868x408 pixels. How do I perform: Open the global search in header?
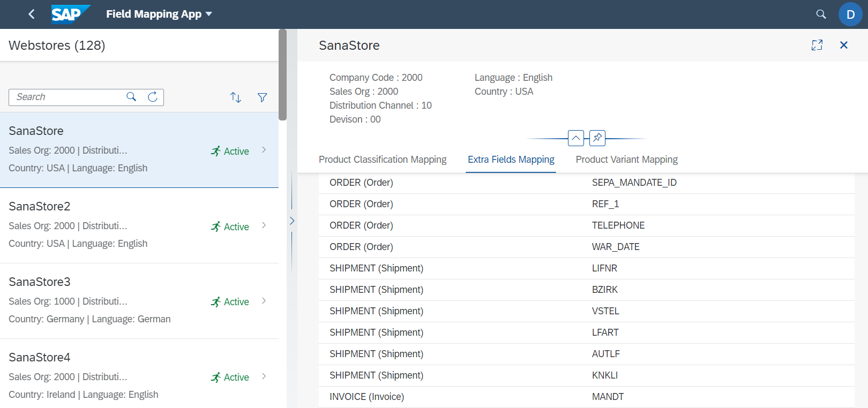point(820,14)
